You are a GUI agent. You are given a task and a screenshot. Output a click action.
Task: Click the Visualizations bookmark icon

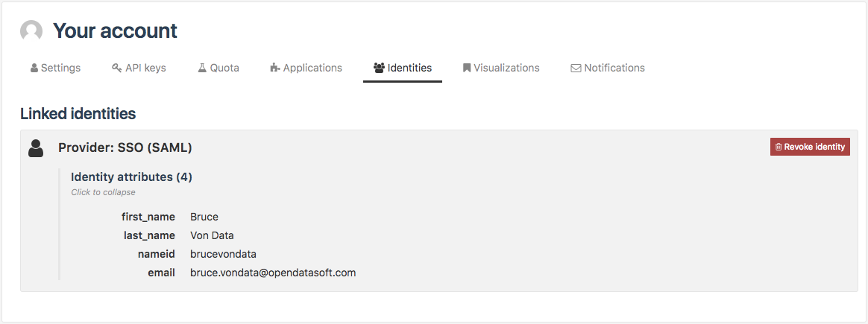coord(467,68)
